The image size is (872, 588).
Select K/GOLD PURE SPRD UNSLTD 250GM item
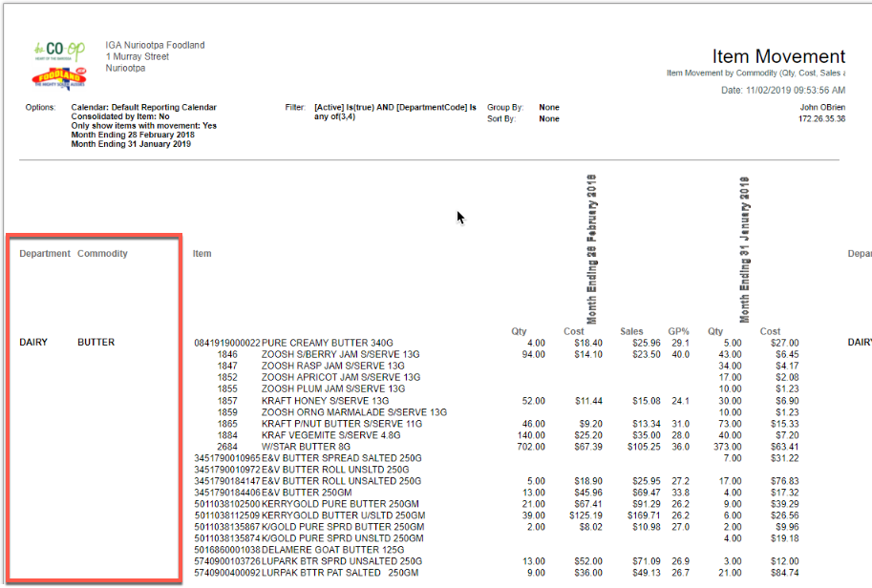click(343, 538)
